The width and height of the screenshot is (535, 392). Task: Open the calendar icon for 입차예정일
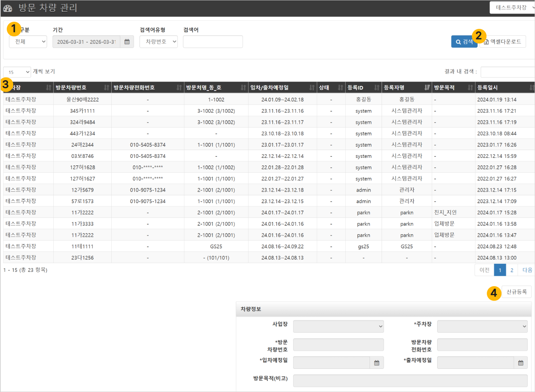pos(377,363)
